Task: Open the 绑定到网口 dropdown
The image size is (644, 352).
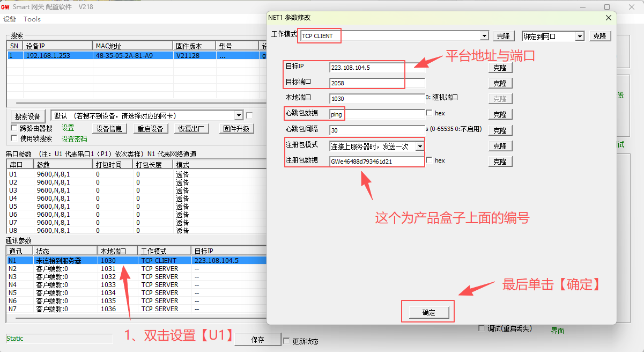Action: (x=579, y=36)
